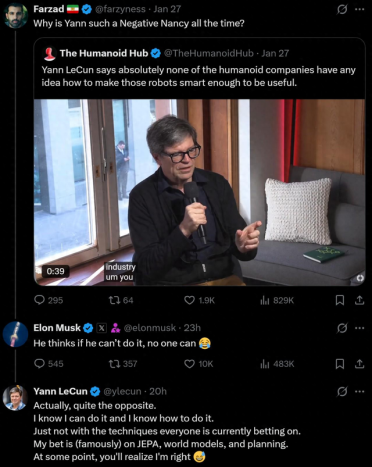
Task: Click the X affiliate badge beside Elon Musk
Action: coord(102,328)
